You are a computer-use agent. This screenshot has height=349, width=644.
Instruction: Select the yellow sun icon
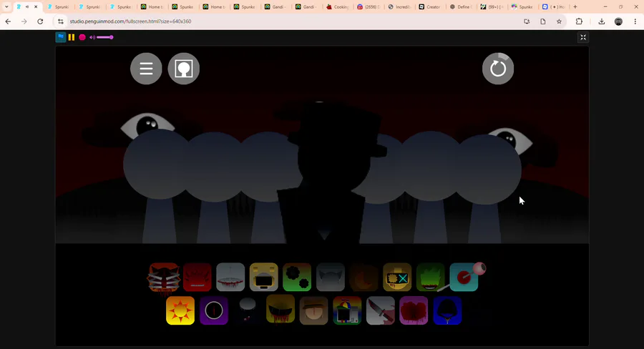(x=180, y=311)
